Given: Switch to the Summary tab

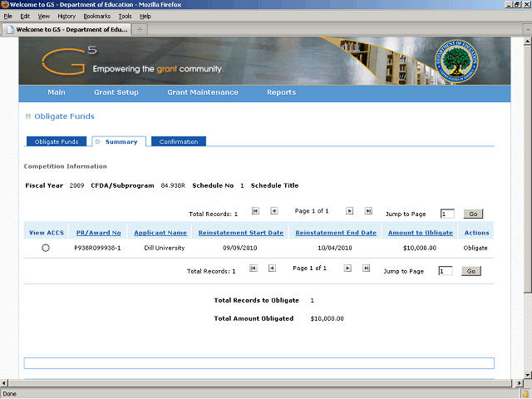Looking at the screenshot, I should click(x=119, y=141).
